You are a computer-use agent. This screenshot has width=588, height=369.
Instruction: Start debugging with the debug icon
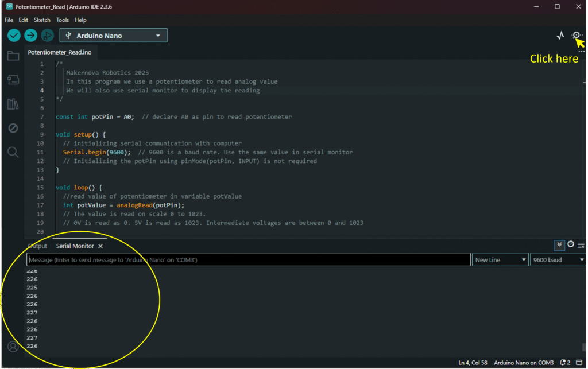(47, 36)
